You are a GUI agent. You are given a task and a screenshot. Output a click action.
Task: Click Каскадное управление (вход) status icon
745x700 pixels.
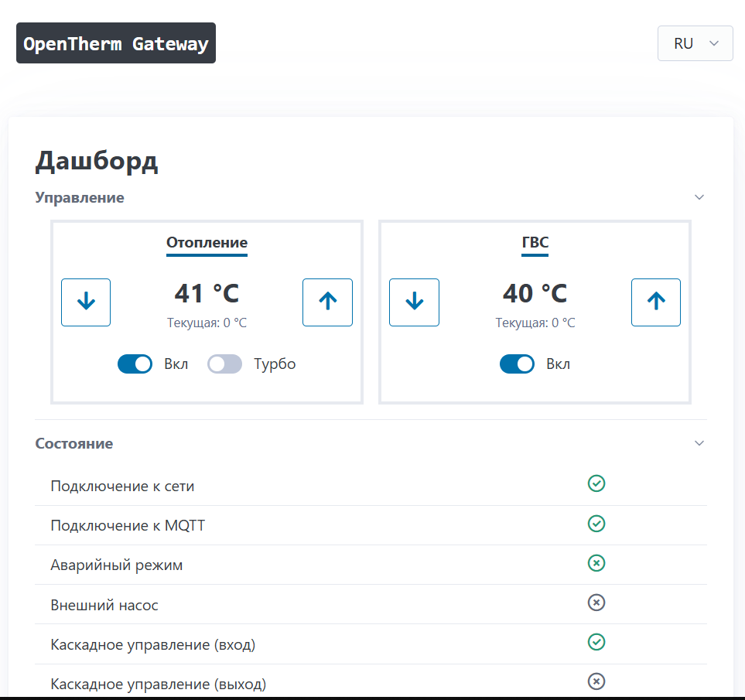596,642
